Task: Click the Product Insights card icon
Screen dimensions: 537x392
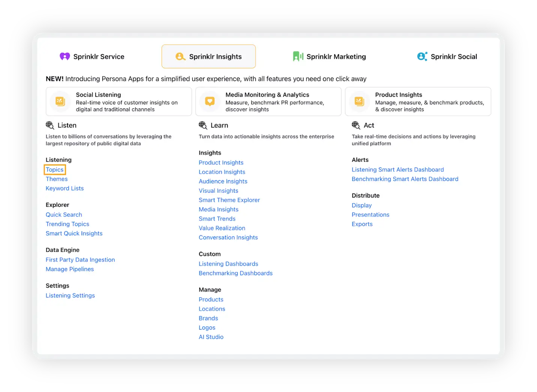Action: [360, 101]
